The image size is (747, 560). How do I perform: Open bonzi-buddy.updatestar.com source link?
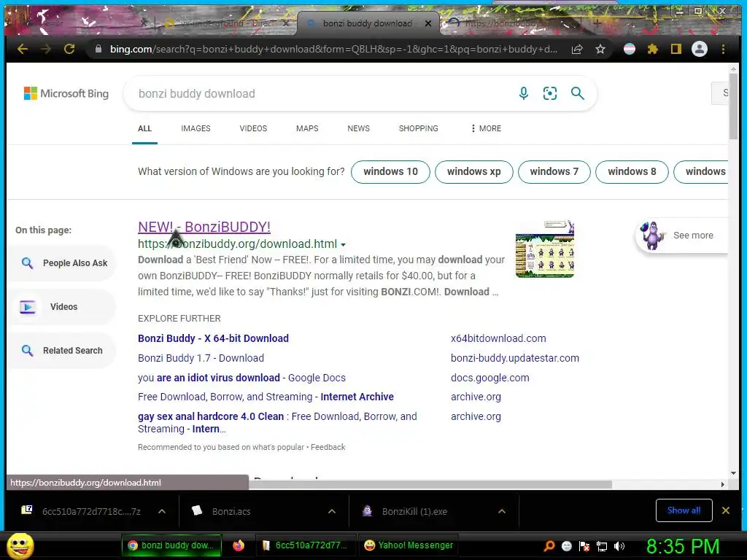515,357
